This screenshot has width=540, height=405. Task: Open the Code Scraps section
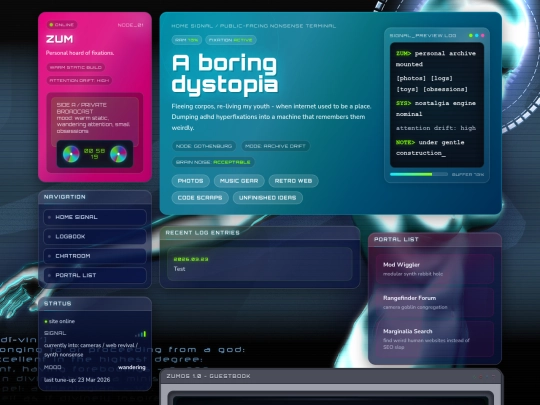tap(200, 198)
